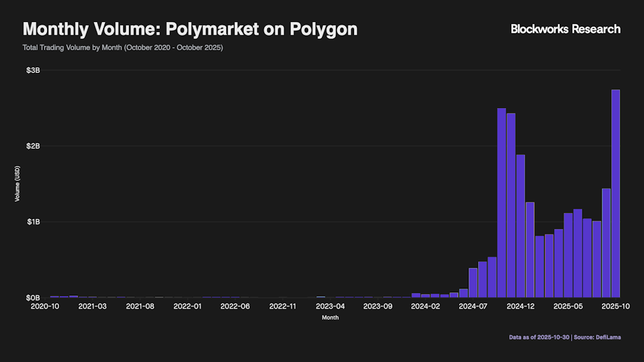Click the 2024-10 volume bar
This screenshot has height=362, width=644.
(x=501, y=202)
